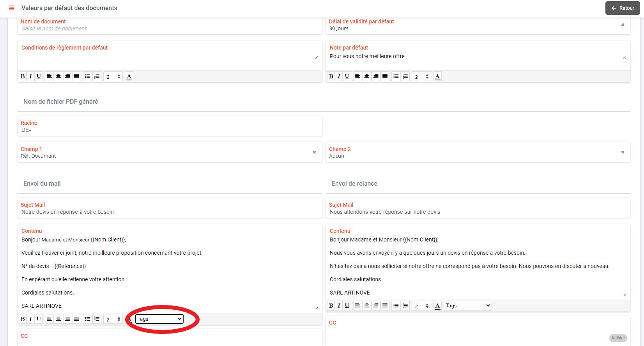
Task: Click the Nom de document input field
Action: (x=170, y=28)
